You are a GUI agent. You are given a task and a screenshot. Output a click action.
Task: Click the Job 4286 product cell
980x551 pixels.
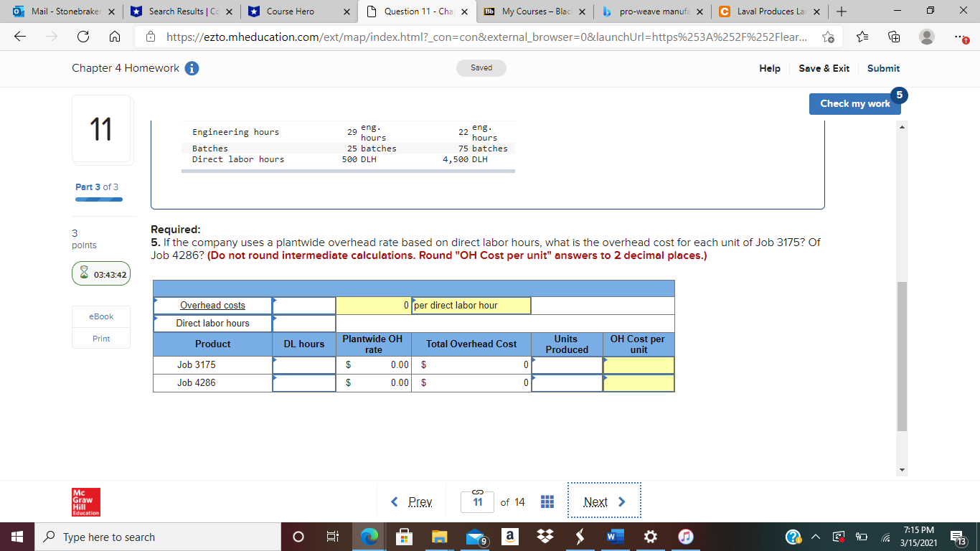pyautogui.click(x=212, y=383)
